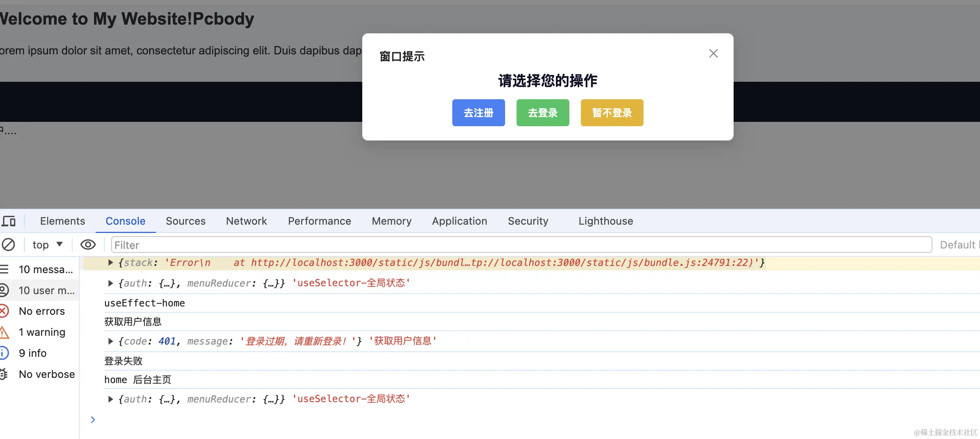Select the verbose bug filter icon
The height and width of the screenshot is (439, 980).
(4, 374)
